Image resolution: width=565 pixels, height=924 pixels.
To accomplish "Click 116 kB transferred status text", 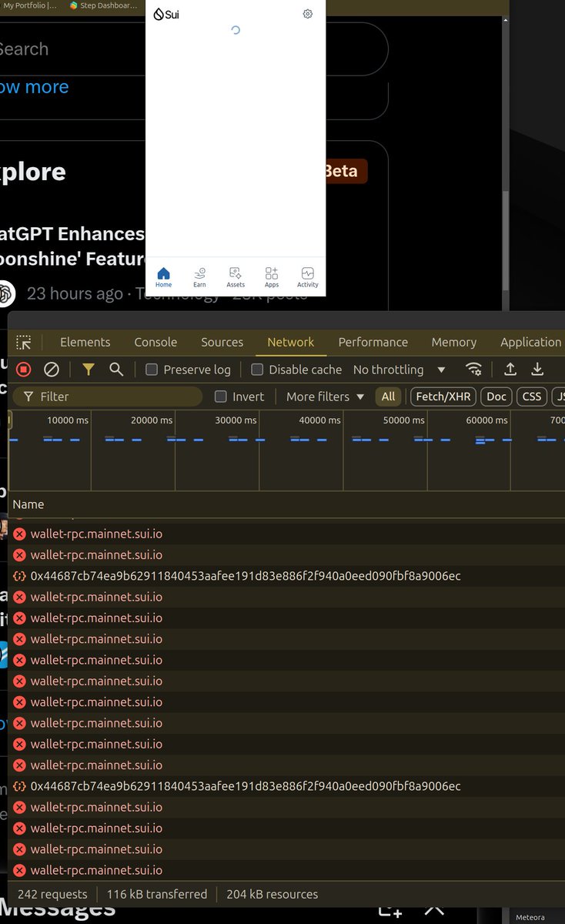I will click(x=157, y=894).
